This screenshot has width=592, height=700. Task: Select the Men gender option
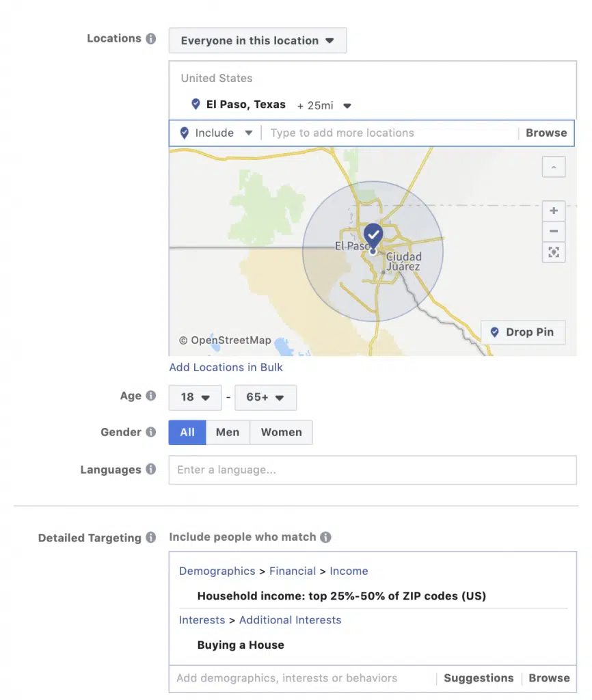(228, 432)
